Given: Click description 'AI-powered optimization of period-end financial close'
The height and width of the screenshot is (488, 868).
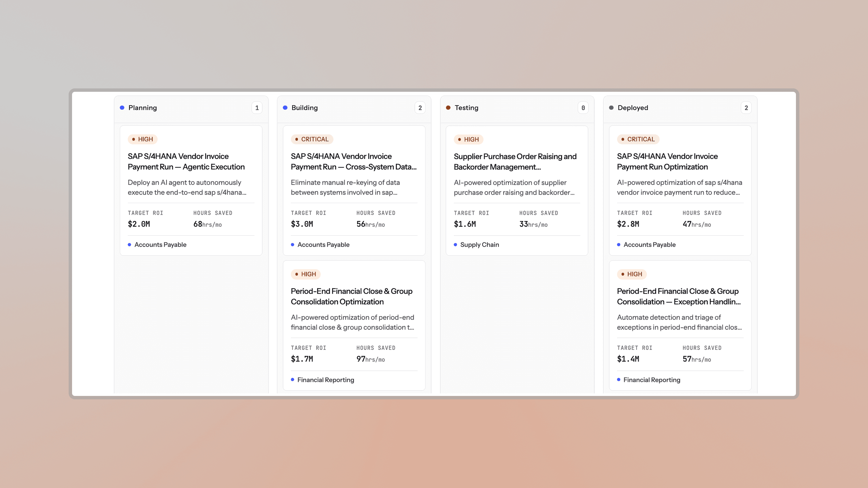Looking at the screenshot, I should tap(352, 322).
